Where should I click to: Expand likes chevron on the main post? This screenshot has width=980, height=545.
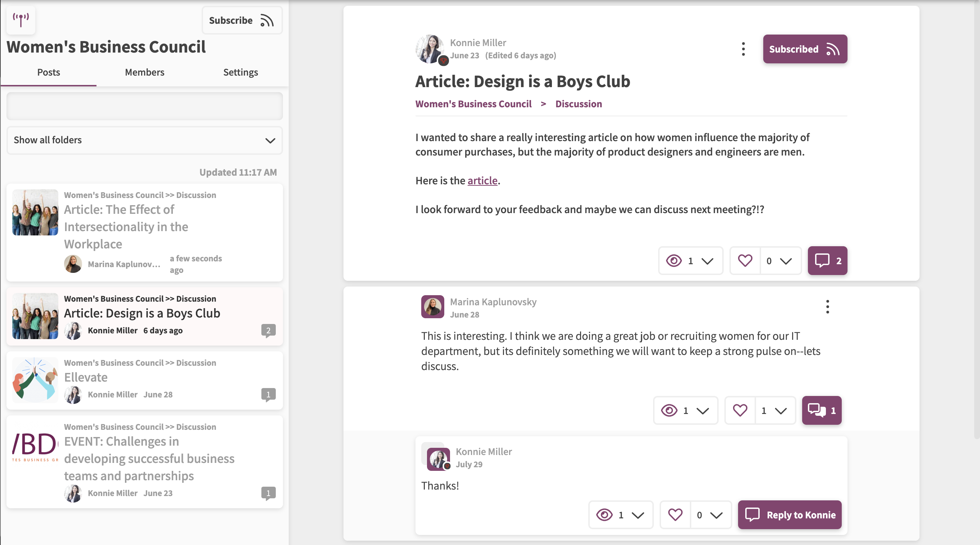(786, 261)
